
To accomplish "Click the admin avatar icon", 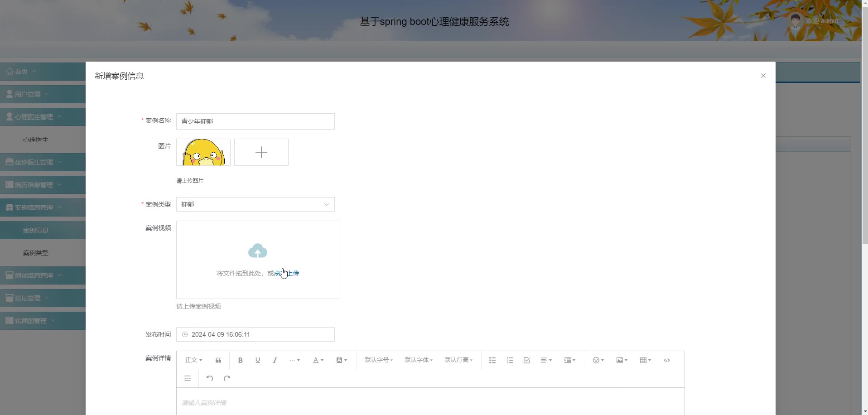I will [x=795, y=21].
